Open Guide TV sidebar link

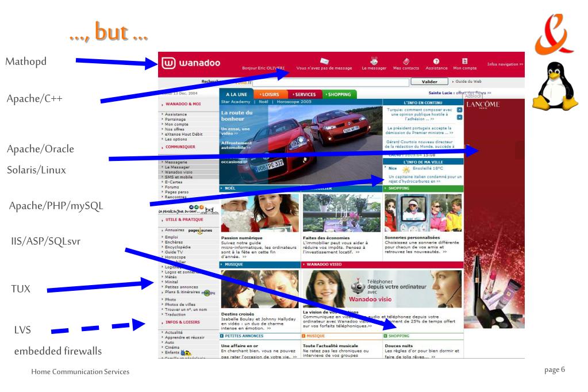pyautogui.click(x=174, y=252)
